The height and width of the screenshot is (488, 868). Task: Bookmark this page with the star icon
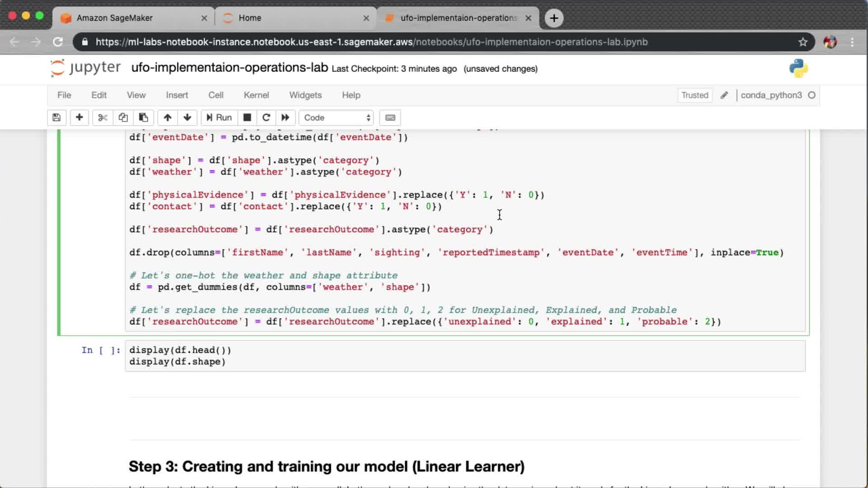(802, 42)
